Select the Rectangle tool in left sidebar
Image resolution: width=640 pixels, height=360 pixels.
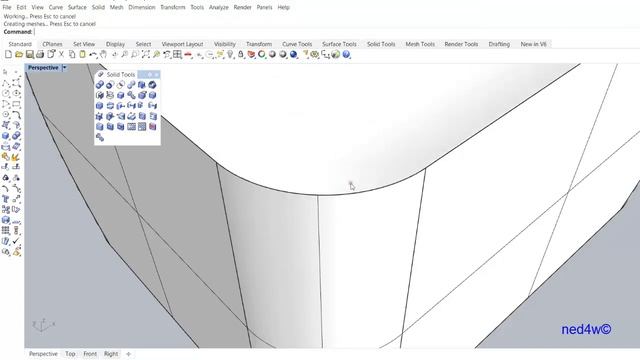pos(16,104)
